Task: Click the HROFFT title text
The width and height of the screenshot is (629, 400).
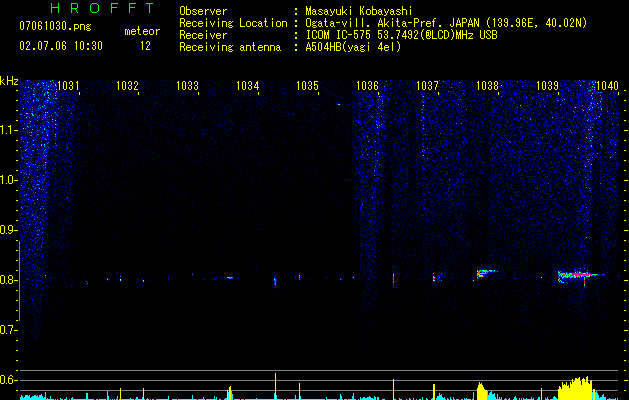Action: pyautogui.click(x=102, y=8)
